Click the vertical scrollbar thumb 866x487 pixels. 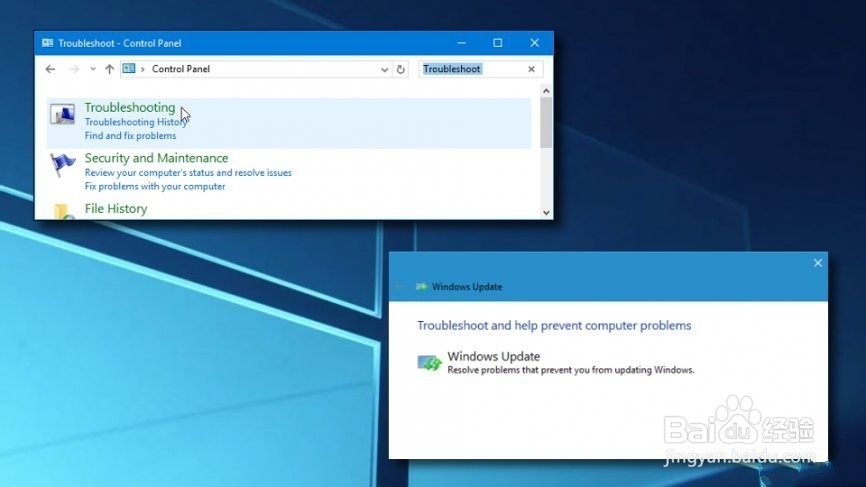[546, 123]
